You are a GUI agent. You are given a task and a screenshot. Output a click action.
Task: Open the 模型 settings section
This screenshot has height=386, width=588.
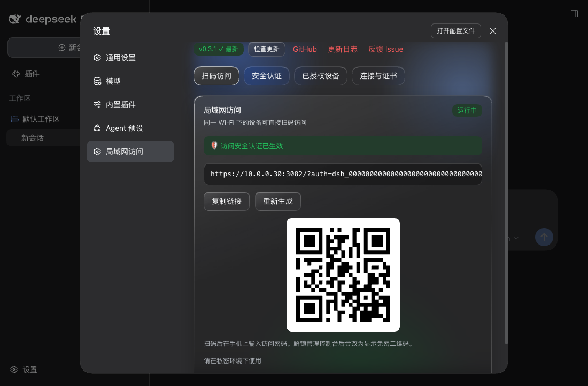point(130,81)
